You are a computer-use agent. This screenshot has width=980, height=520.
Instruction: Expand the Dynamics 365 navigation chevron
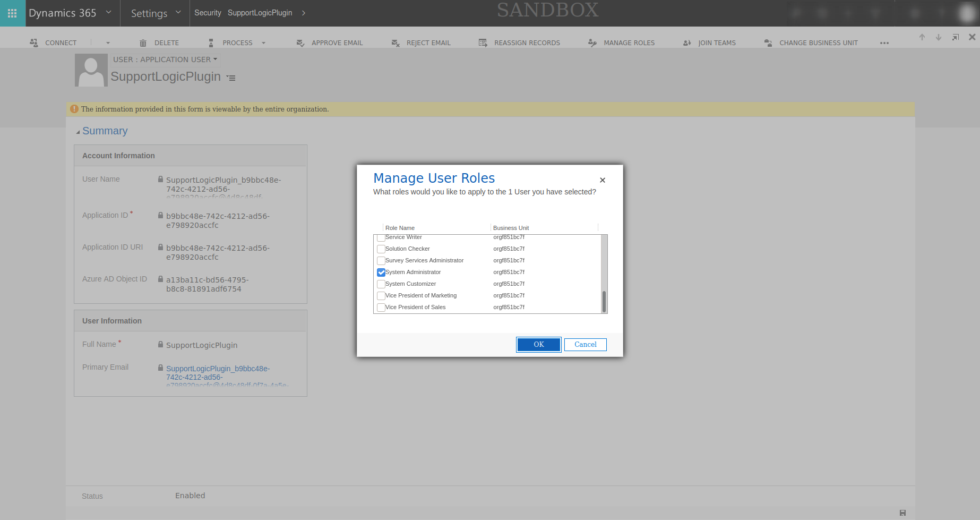(109, 12)
